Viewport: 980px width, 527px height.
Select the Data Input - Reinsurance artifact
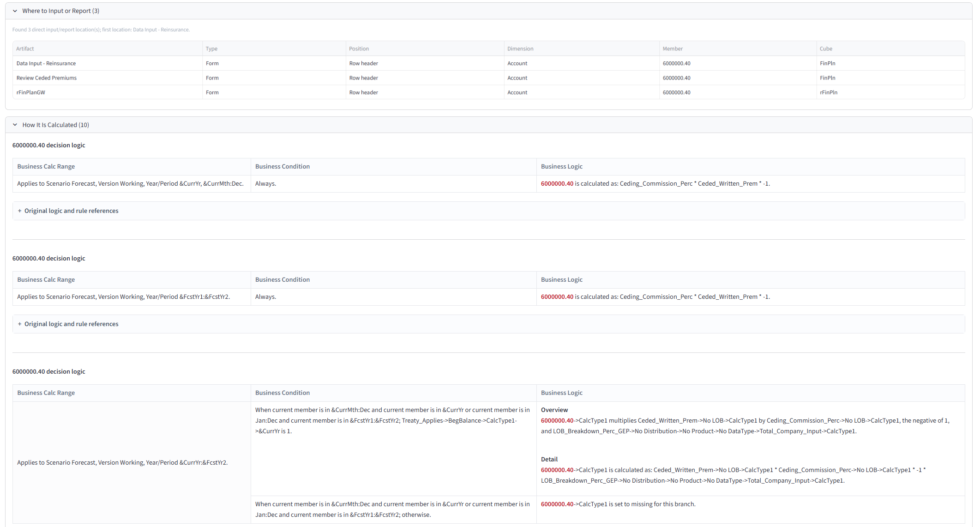(46, 63)
